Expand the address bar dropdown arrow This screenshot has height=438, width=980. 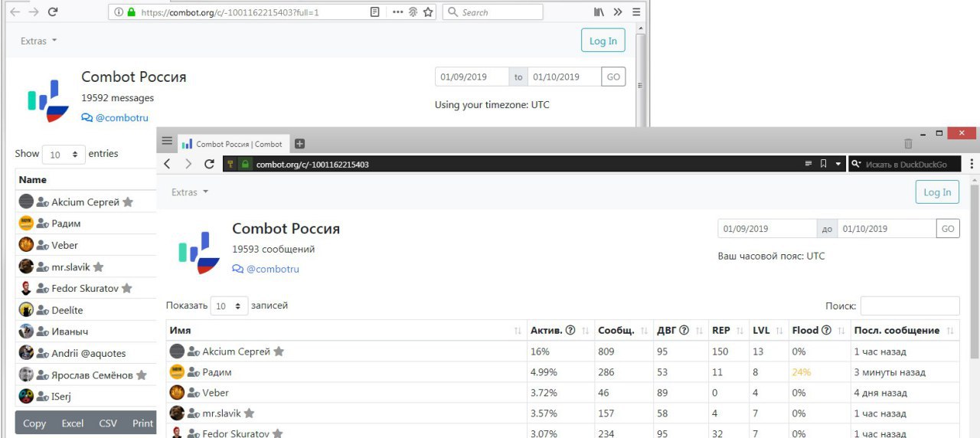(x=838, y=164)
